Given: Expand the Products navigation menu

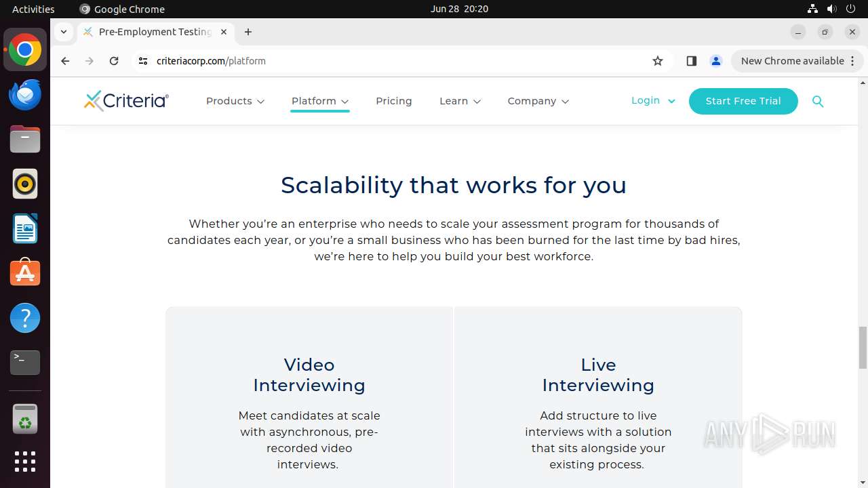Looking at the screenshot, I should tap(235, 101).
